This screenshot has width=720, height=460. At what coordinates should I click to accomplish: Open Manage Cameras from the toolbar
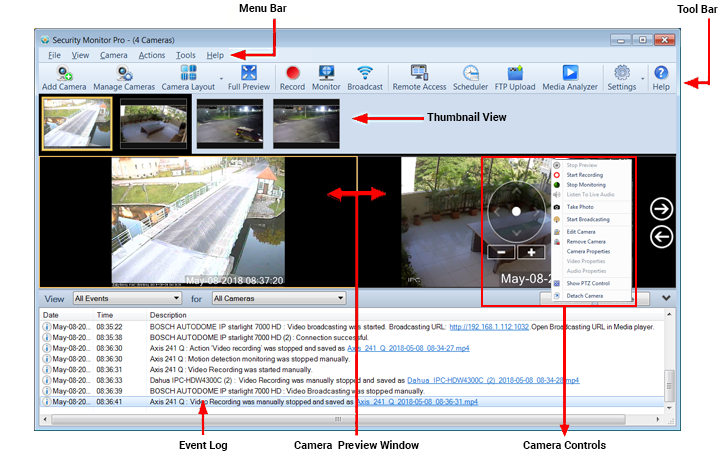pos(123,74)
